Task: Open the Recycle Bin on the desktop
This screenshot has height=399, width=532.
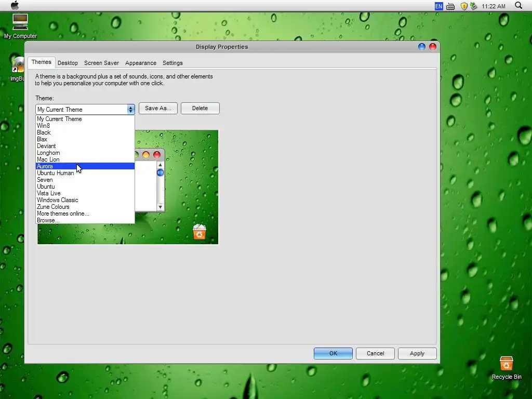Action: [x=506, y=368]
